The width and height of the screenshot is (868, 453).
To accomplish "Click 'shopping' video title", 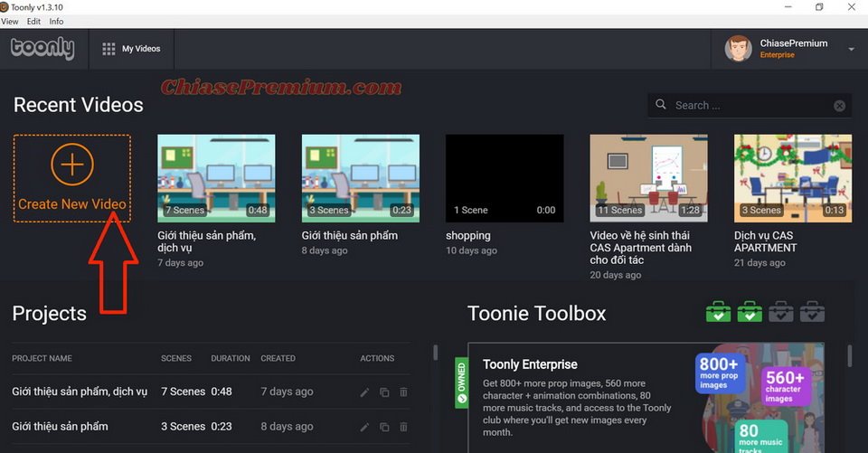I will coord(467,236).
